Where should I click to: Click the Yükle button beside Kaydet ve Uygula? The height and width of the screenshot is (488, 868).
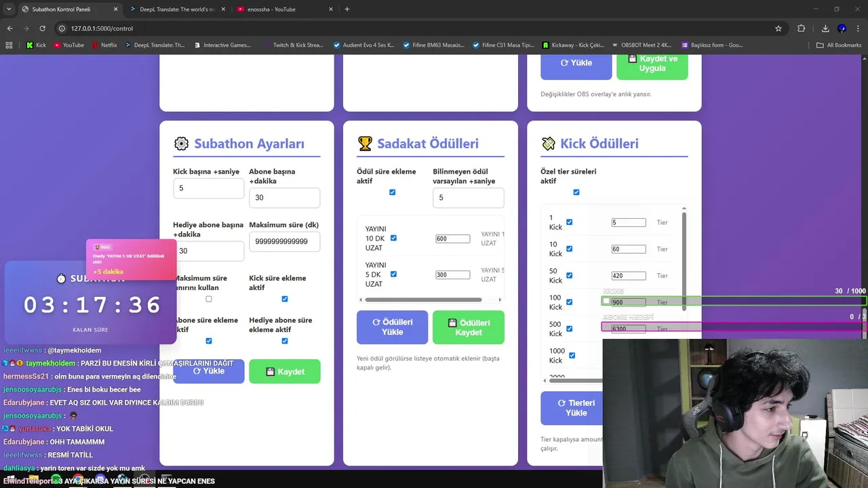(576, 65)
